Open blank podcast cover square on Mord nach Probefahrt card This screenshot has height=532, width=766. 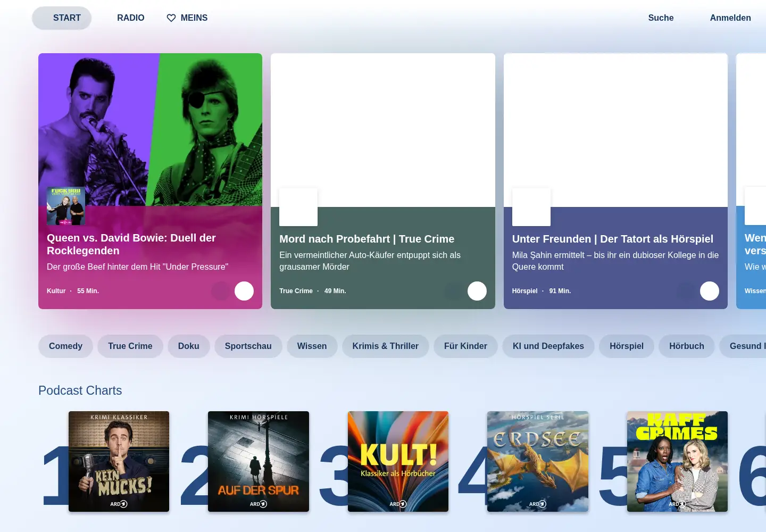click(x=298, y=207)
